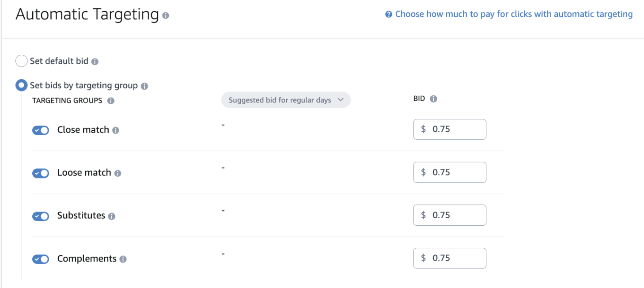Turn off the Loose match toggle
Screen dimensions: 644x288
pyautogui.click(x=41, y=173)
